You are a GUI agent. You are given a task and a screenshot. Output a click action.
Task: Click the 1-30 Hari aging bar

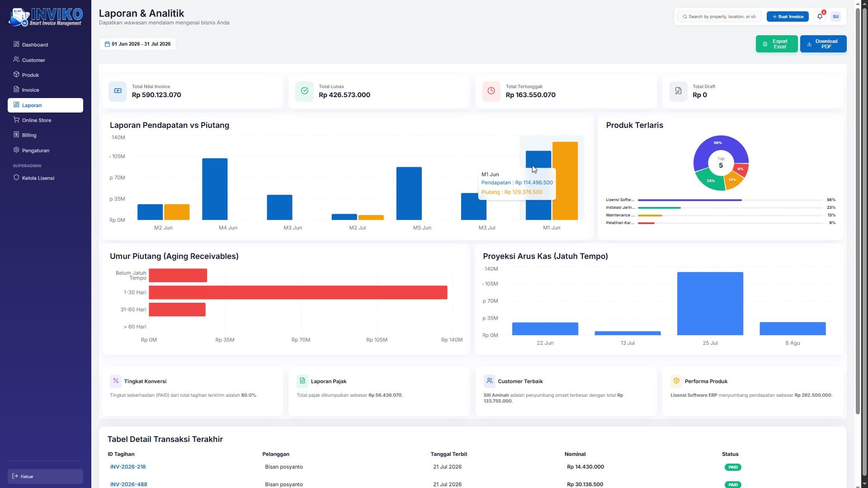298,292
